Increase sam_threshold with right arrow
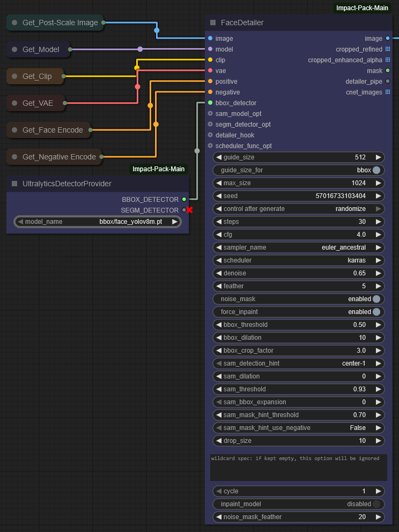399x532 pixels. click(378, 389)
